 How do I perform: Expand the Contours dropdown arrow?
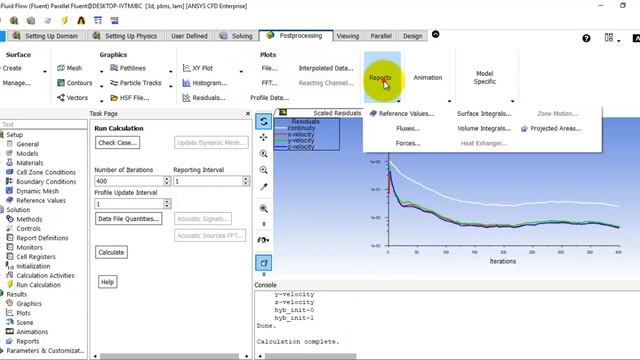(x=102, y=86)
